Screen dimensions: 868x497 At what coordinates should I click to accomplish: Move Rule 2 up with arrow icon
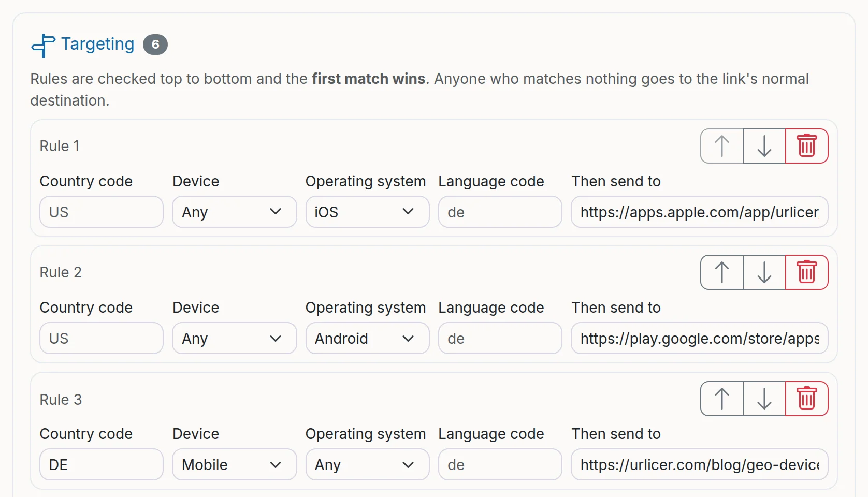722,272
